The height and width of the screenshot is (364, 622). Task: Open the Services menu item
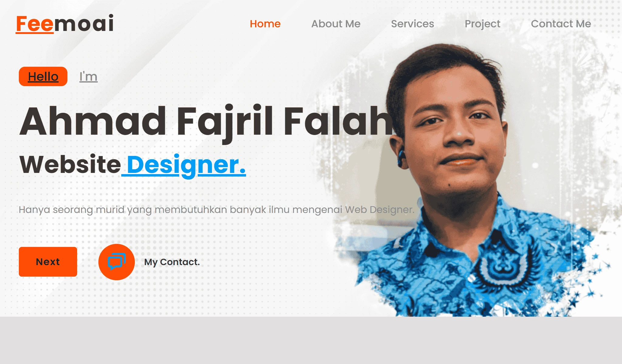coord(412,24)
